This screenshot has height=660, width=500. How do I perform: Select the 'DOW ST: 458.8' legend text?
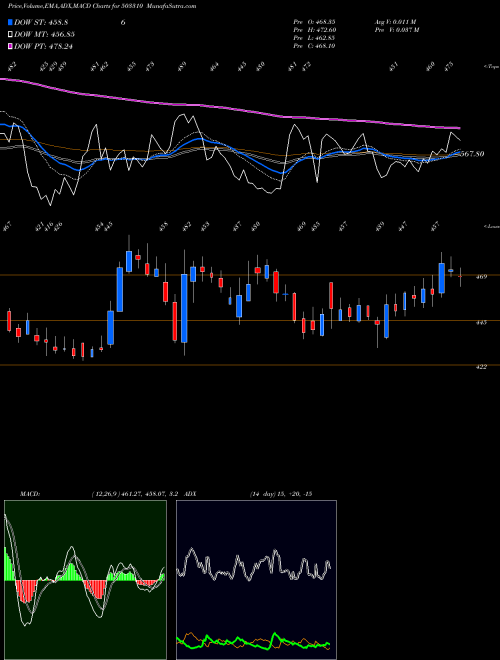(x=41, y=22)
